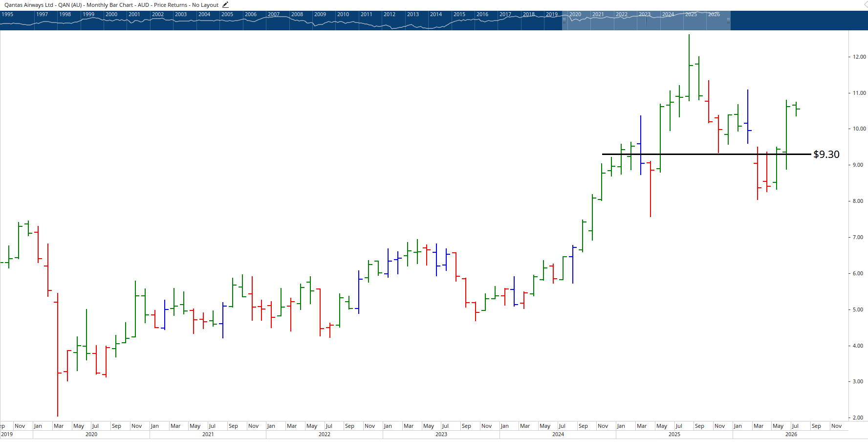
Task: Click the 6.00 price axis label
Action: (x=858, y=273)
